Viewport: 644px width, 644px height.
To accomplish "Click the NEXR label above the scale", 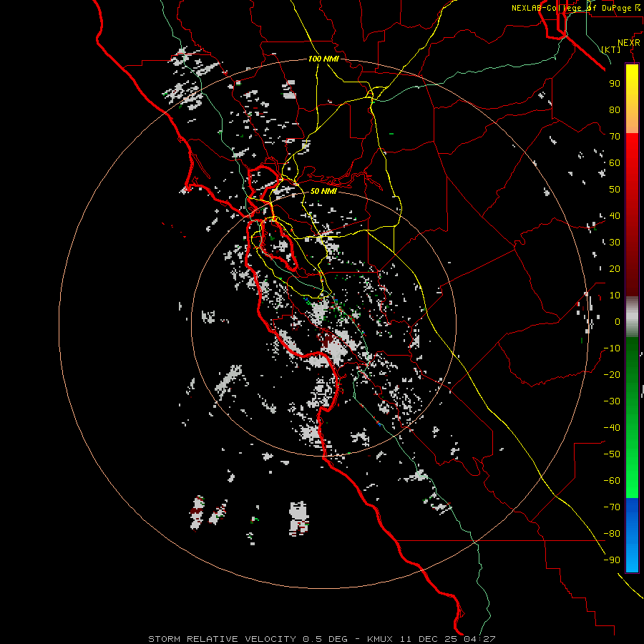I will tap(629, 43).
